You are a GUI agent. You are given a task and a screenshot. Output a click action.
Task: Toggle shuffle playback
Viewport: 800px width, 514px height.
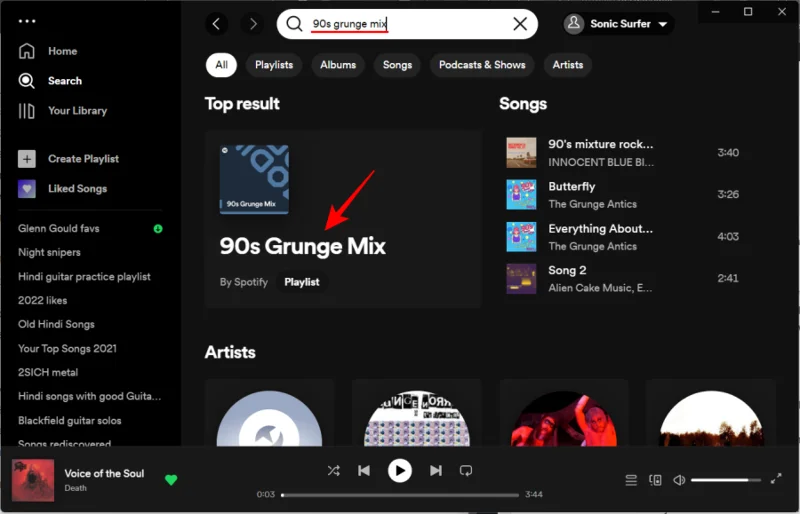tap(333, 471)
